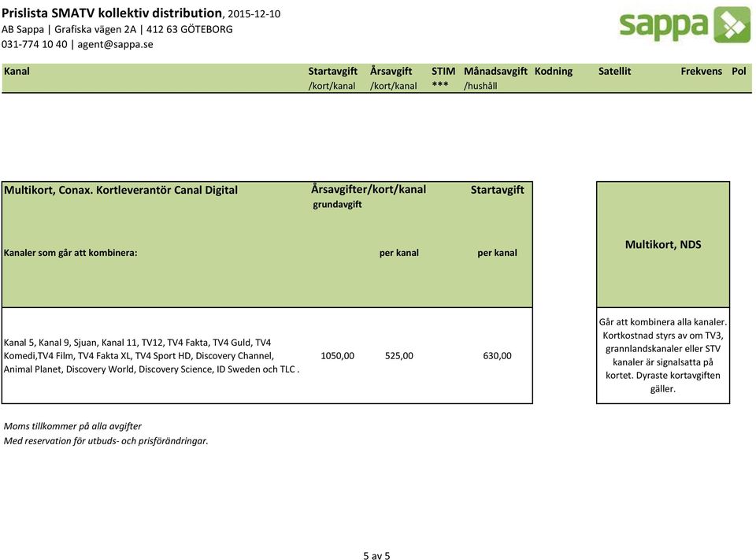Click the 'Frekvens' column header
Image resolution: width=756 pixels, height=560 pixels.
pyautogui.click(x=702, y=72)
